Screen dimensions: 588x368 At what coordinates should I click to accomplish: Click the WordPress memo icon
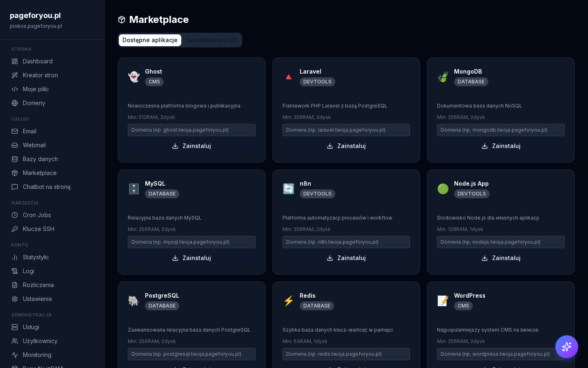point(443,301)
